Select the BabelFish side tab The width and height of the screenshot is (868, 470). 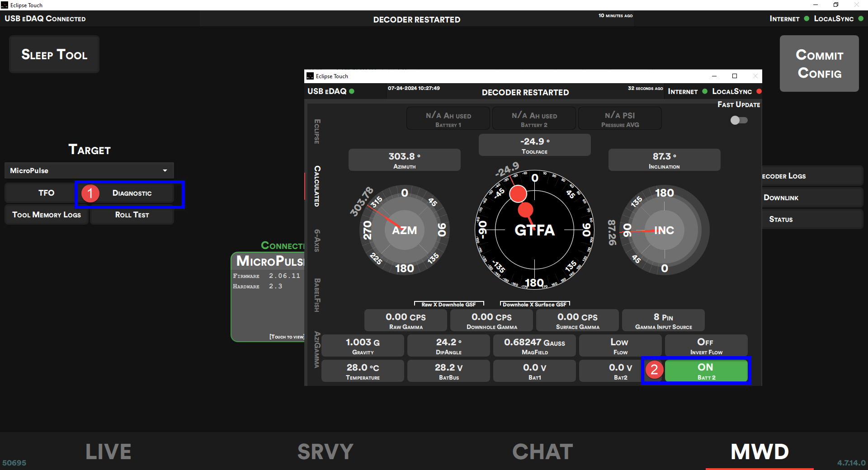317,295
